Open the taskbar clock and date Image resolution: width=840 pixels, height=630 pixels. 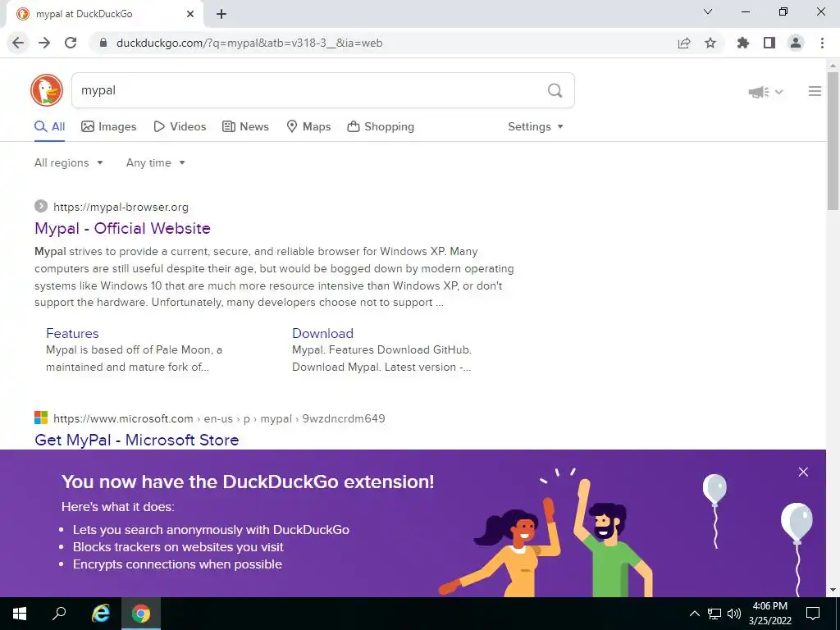769,614
